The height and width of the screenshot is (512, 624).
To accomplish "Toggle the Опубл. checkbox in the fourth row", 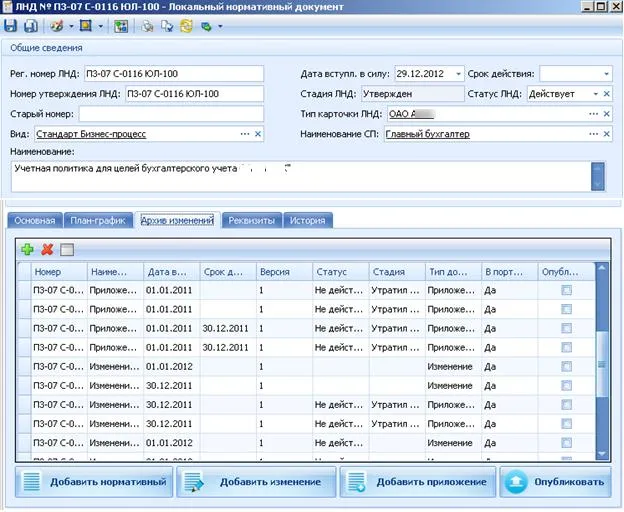I will point(566,347).
